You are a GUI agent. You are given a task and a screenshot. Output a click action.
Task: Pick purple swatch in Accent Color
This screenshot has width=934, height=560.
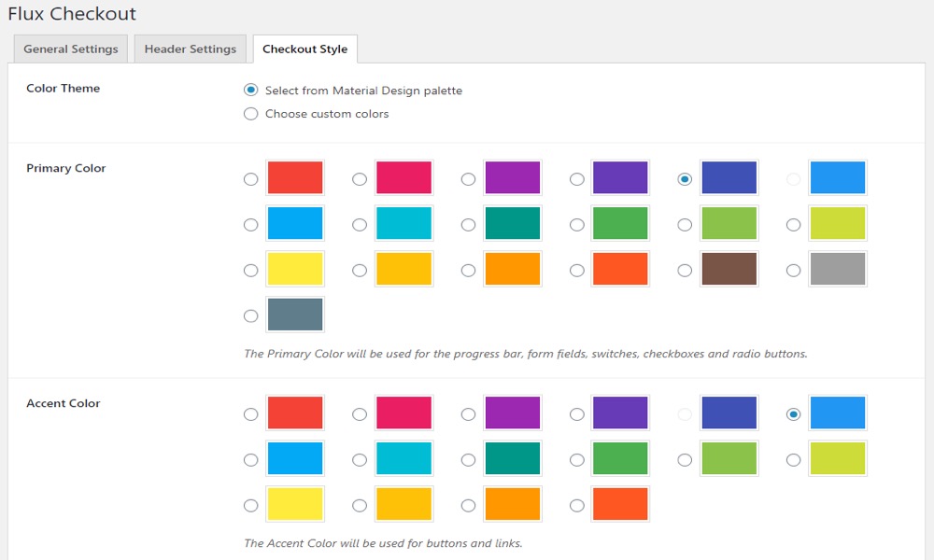tap(513, 413)
